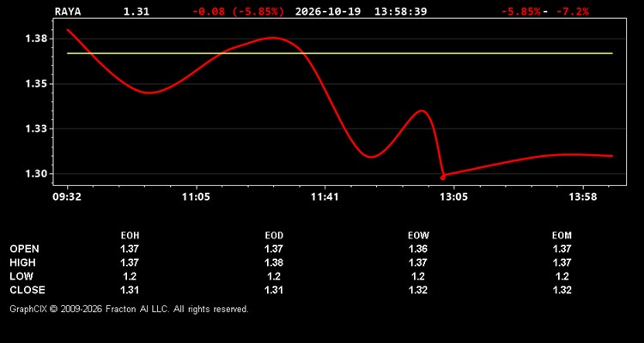Click the EOW HIGH cell 1.37
Screen dimensions: 644x343
(x=418, y=262)
